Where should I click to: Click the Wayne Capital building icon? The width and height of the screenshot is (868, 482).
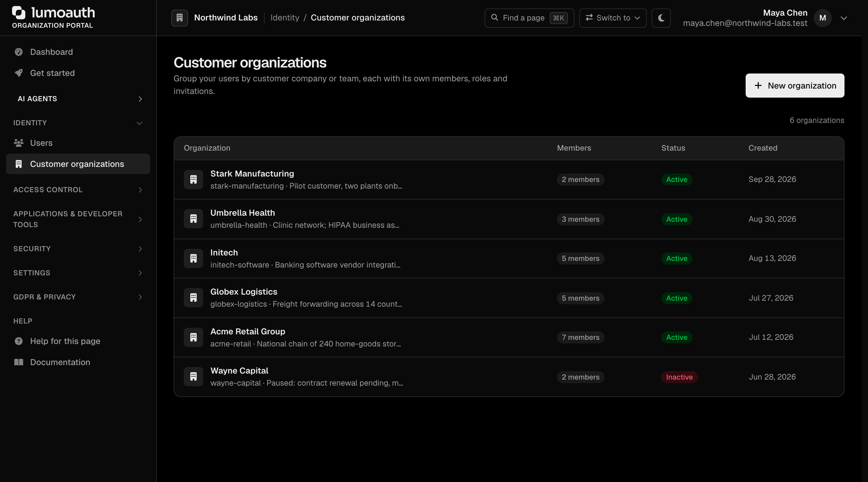[193, 377]
